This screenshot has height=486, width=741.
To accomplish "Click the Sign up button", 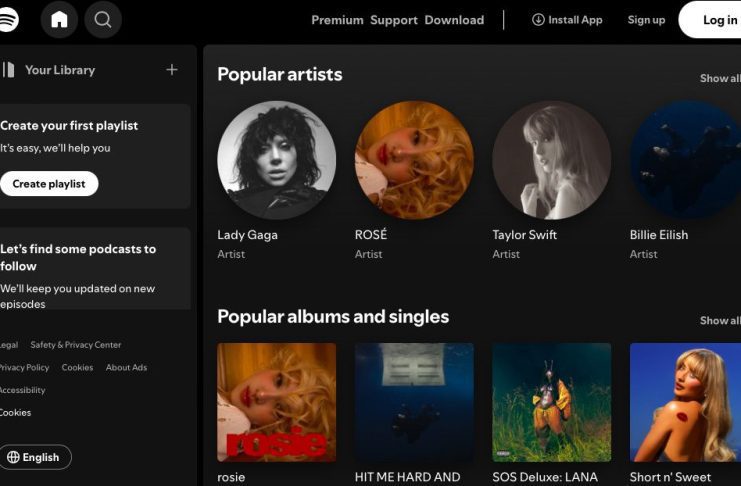I will [x=646, y=20].
